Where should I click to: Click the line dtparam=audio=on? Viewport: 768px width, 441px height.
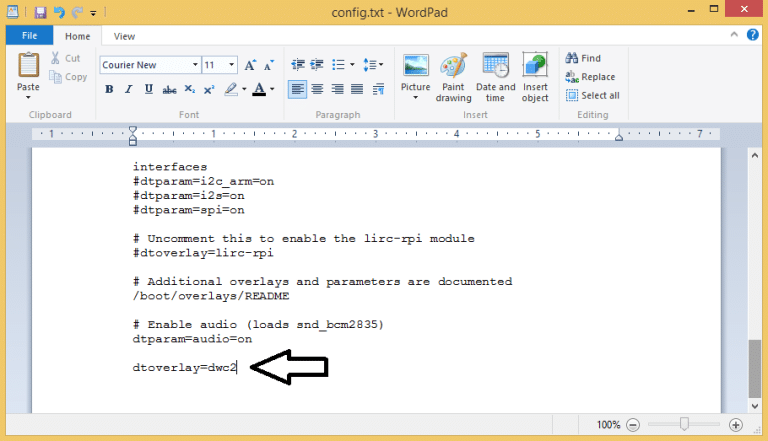point(192,339)
